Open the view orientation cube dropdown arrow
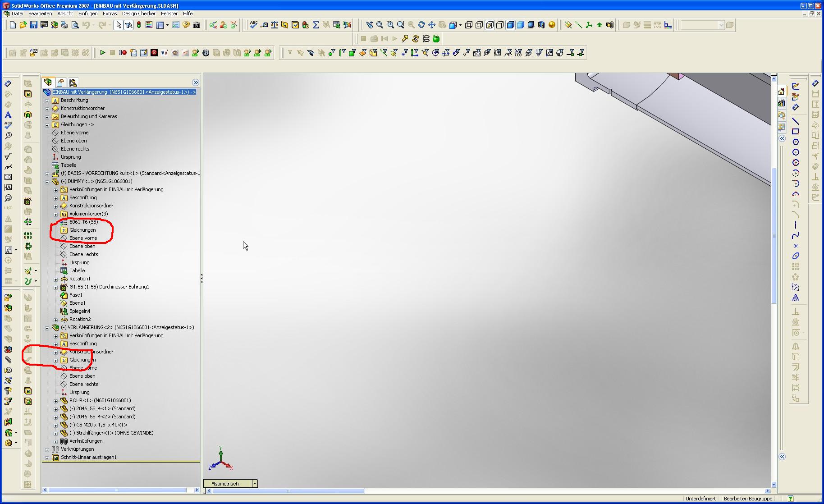 tap(460, 25)
